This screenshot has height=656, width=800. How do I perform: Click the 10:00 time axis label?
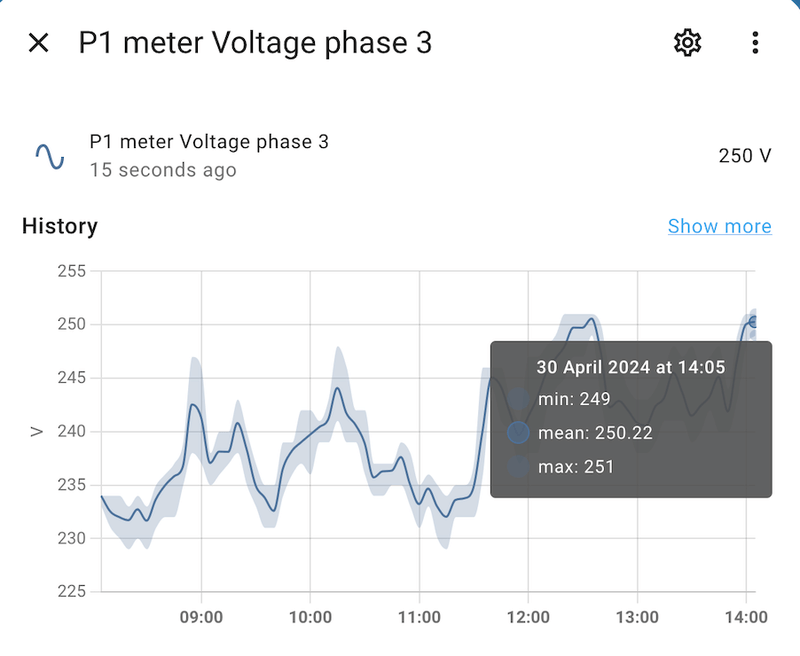(310, 617)
